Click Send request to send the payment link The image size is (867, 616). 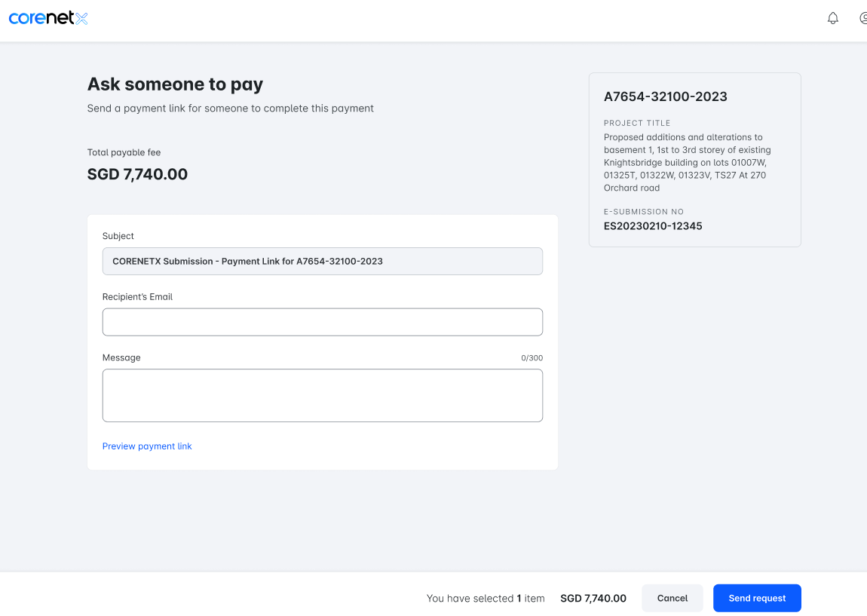757,598
